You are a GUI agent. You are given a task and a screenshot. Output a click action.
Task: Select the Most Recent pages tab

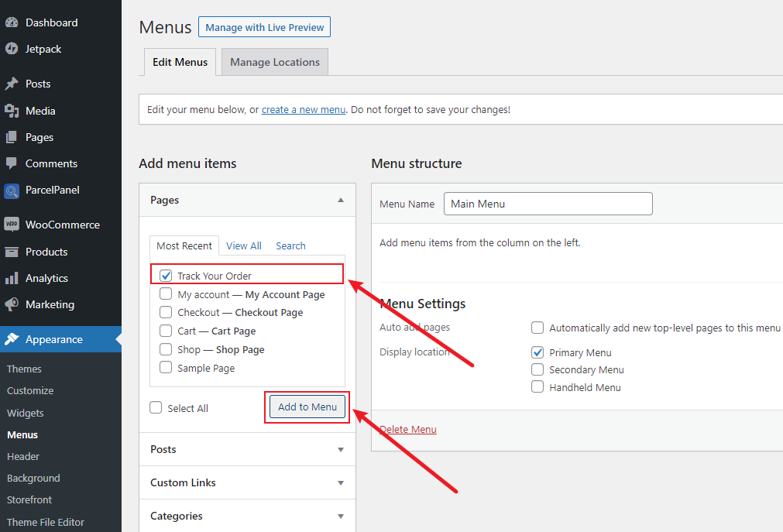pos(184,245)
